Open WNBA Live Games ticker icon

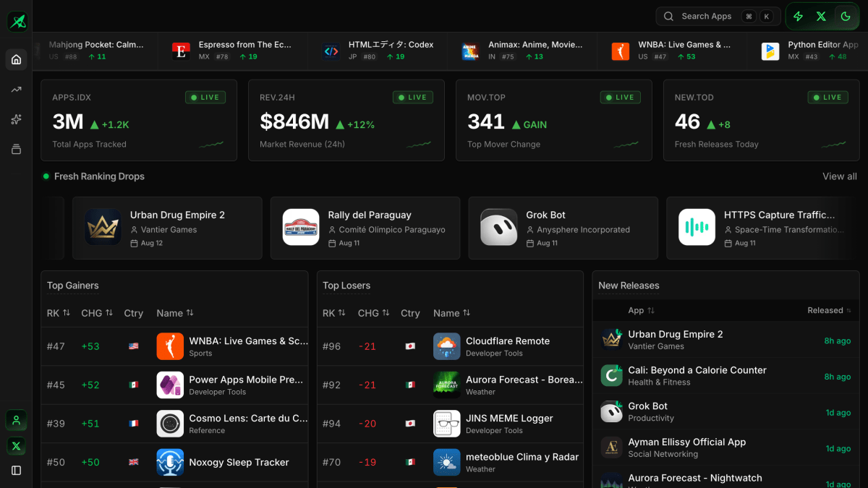tap(621, 51)
